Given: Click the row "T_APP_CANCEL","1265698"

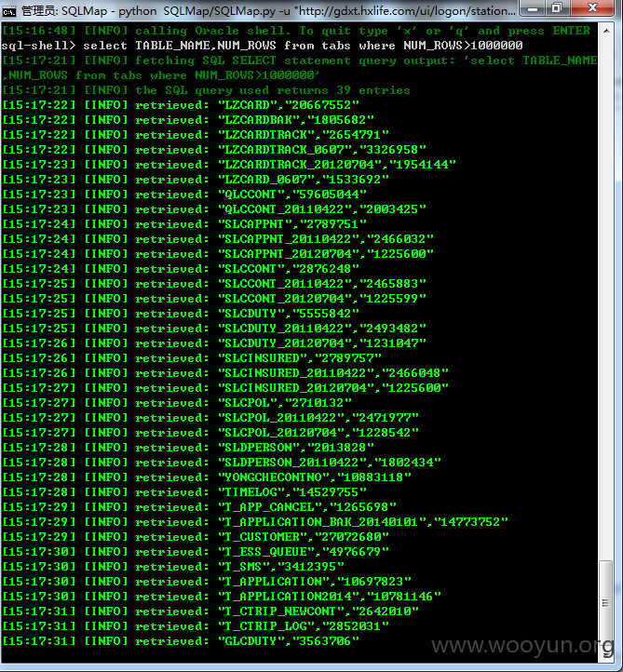Looking at the screenshot, I should click(x=199, y=507).
